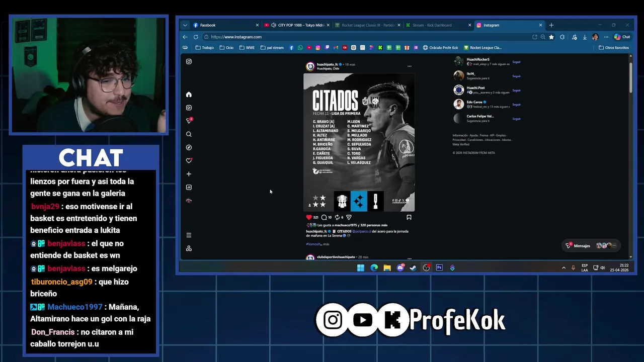Toggle the favorites star in address bar

pos(551,37)
